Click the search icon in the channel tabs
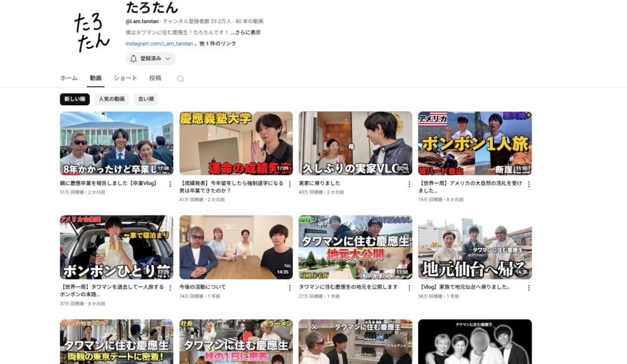 181,79
